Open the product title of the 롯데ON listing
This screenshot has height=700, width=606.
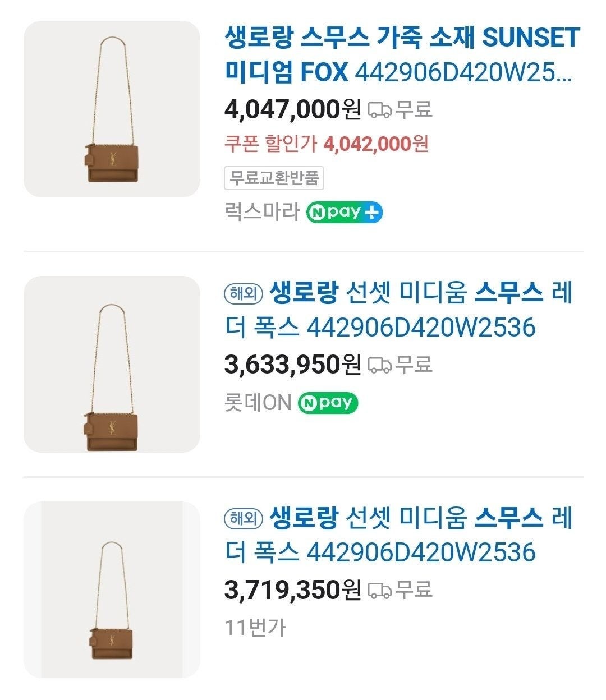(x=398, y=310)
